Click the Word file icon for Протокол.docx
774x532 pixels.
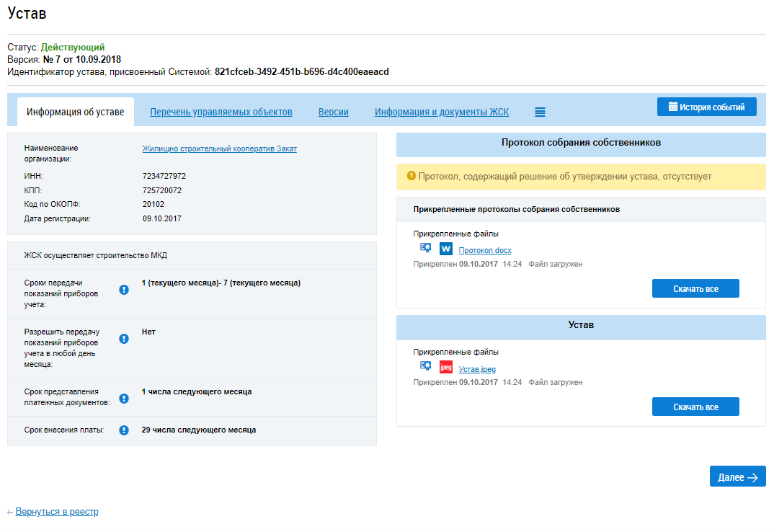coord(446,249)
